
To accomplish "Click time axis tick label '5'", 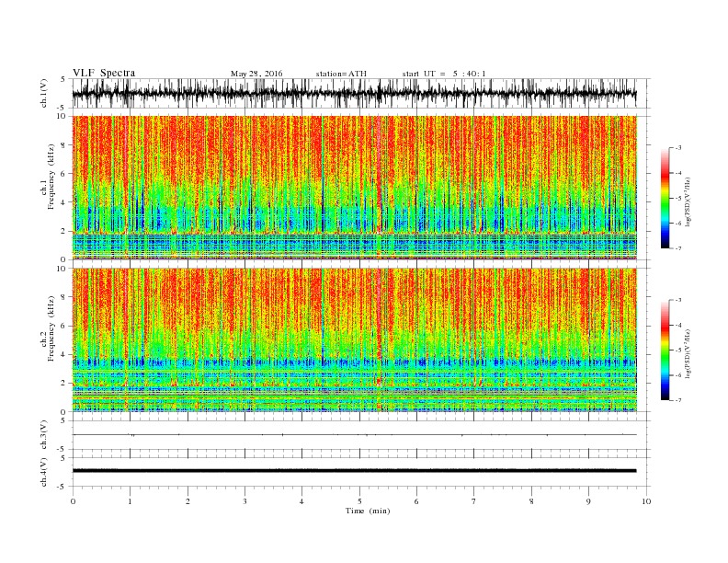I will tap(359, 501).
